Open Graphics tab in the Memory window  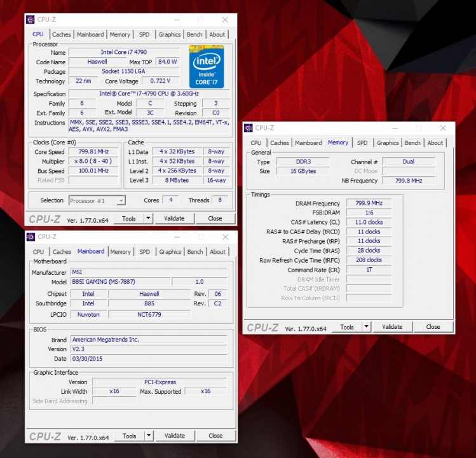[x=388, y=143]
